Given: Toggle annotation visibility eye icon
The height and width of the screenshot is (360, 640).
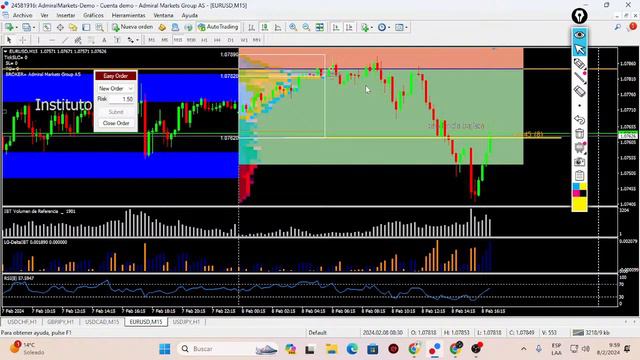Looking at the screenshot, I should [x=579, y=35].
